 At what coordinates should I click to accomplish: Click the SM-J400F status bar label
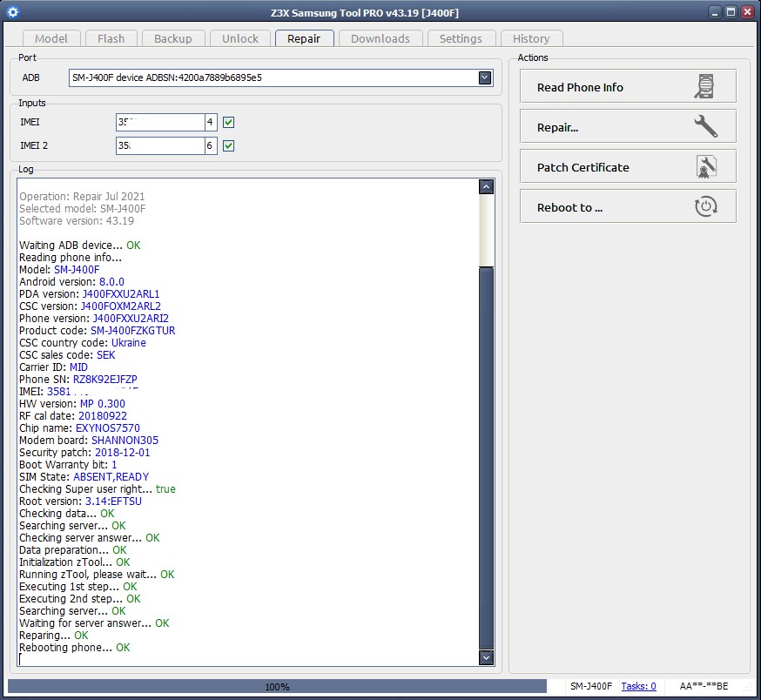tap(590, 686)
